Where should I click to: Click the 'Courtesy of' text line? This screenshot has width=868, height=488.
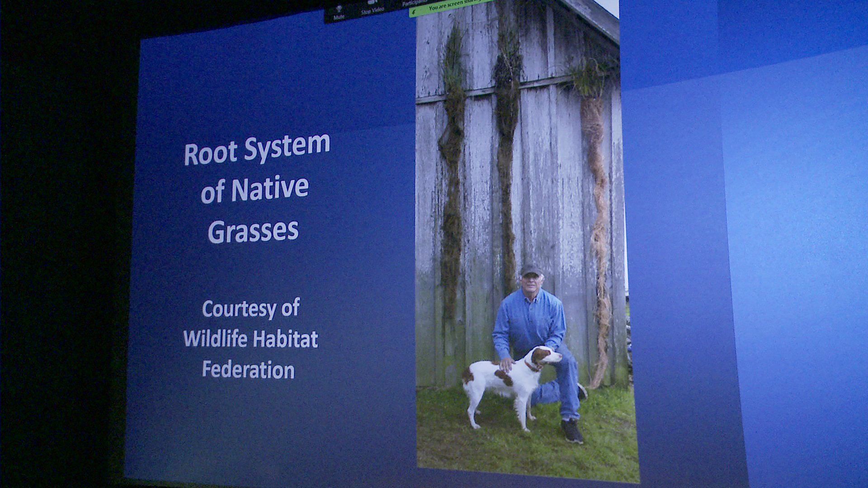[x=250, y=309]
